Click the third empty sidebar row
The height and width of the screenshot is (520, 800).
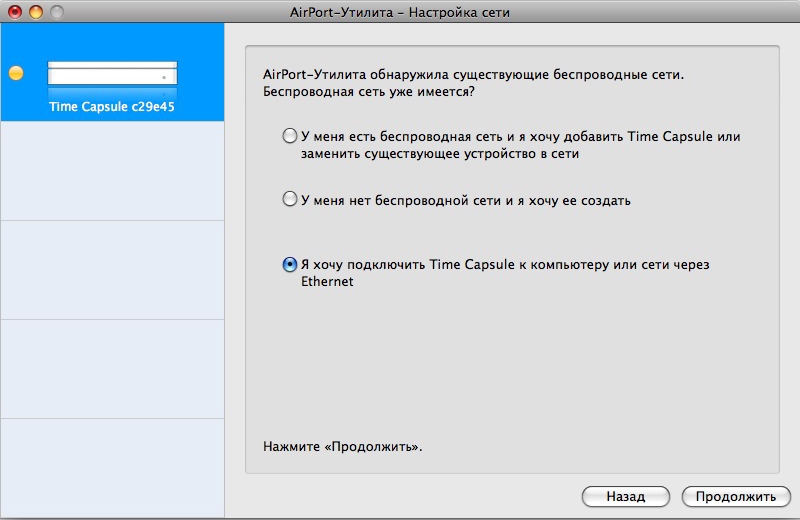click(112, 369)
